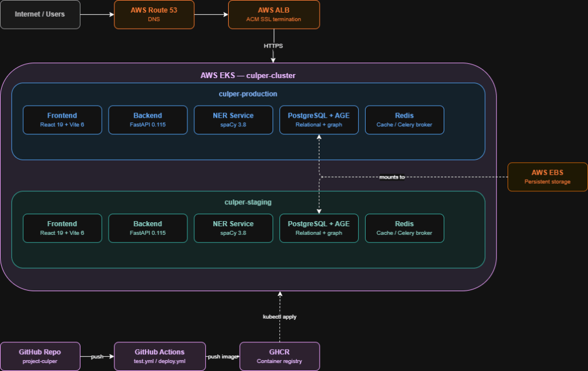Select the AWS EBS persistent storage box

pos(547,177)
